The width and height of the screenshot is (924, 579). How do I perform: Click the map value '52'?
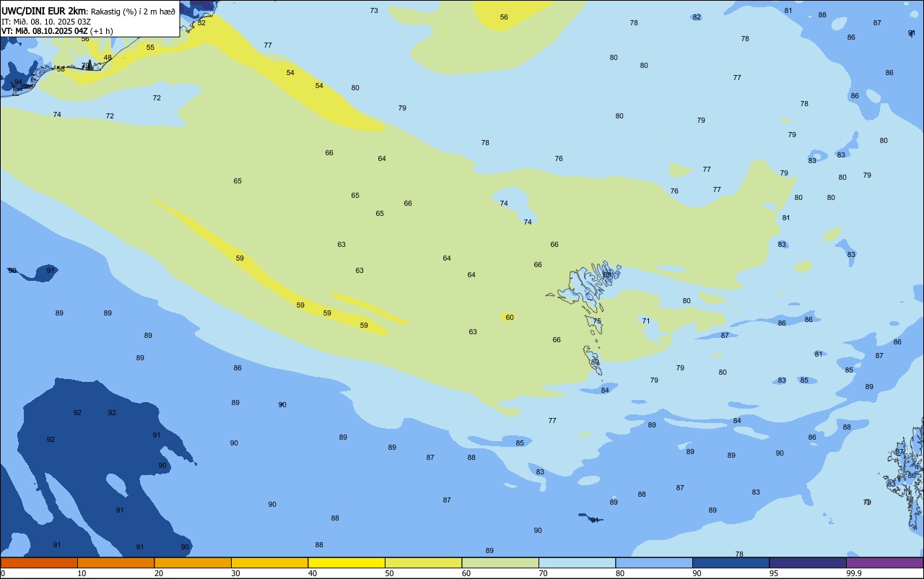pyautogui.click(x=201, y=22)
